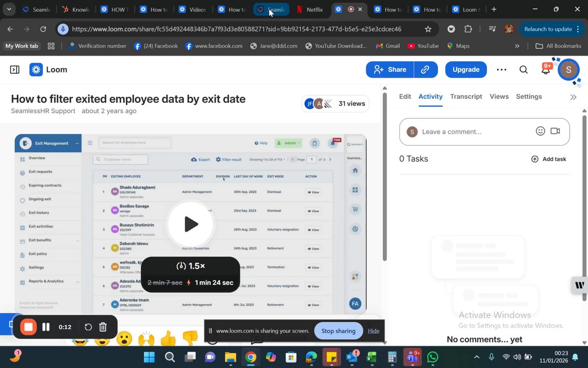
Task: Bookmark this page with the star icon
Action: click(x=428, y=29)
